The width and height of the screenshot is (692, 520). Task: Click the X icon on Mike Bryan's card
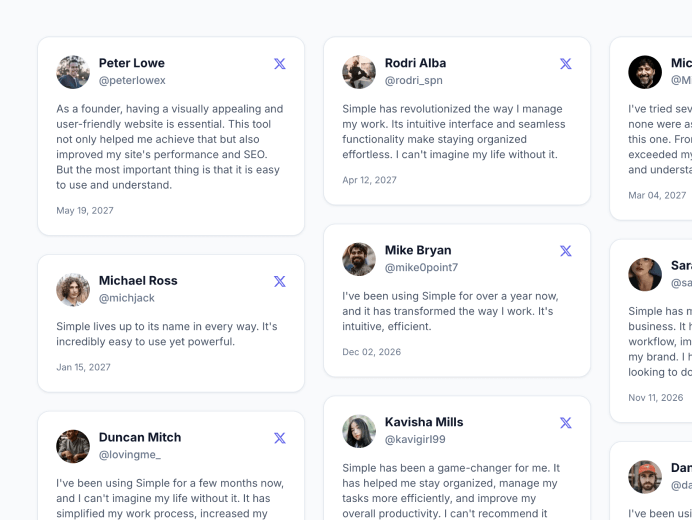click(x=566, y=251)
